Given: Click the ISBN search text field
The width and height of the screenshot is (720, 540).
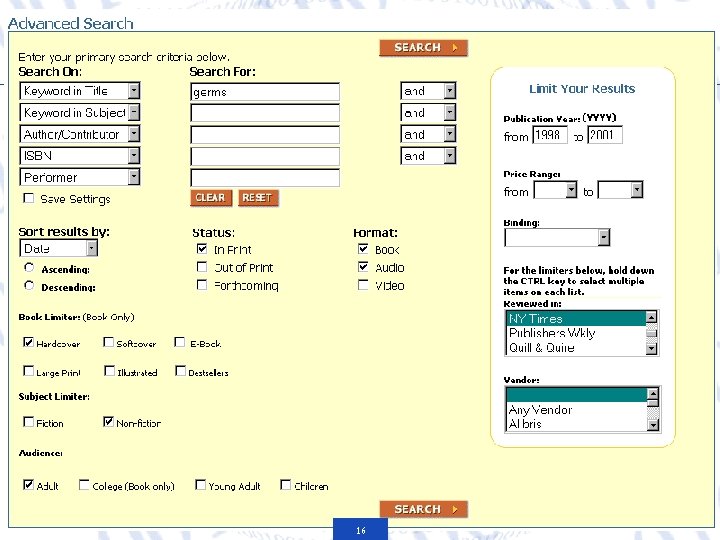Looking at the screenshot, I should (265, 156).
